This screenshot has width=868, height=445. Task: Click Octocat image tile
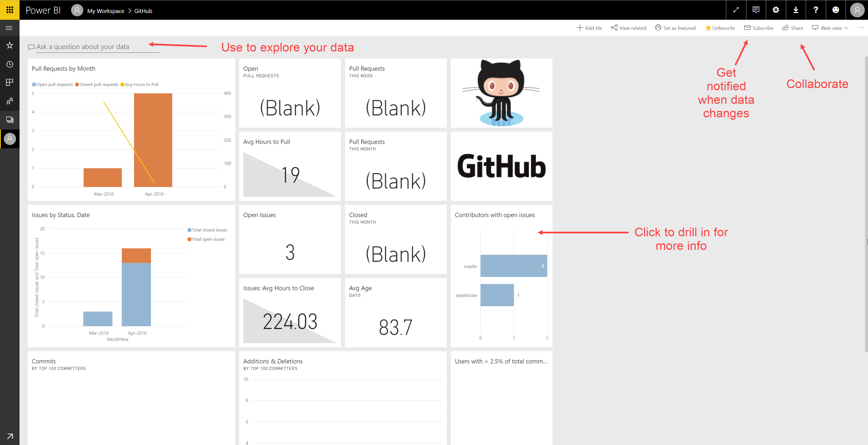click(501, 93)
